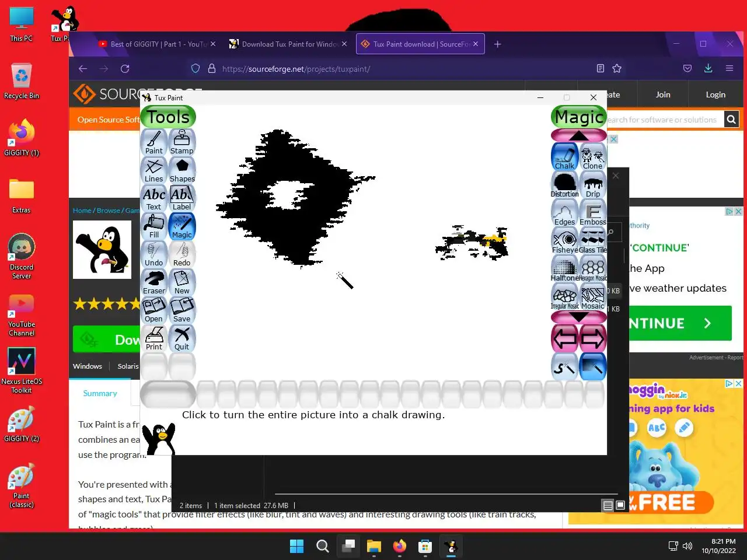747x560 pixels.
Task: Click the Magic wand tool button
Action: [x=182, y=226]
